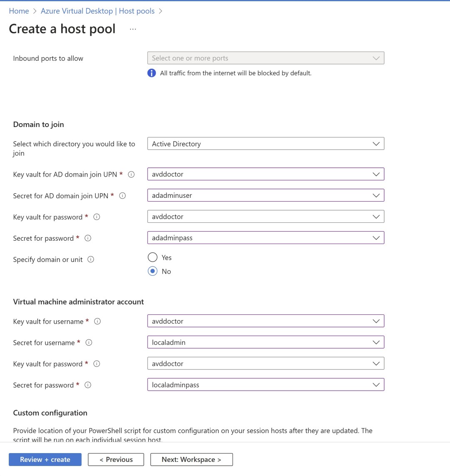Open the ellipsis menu beside Create a host pool
The height and width of the screenshot is (476, 450).
133,29
